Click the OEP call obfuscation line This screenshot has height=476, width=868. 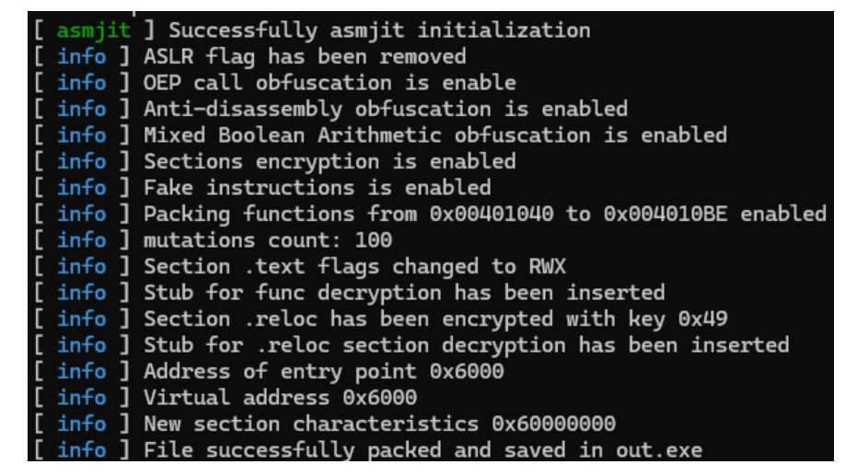click(330, 83)
